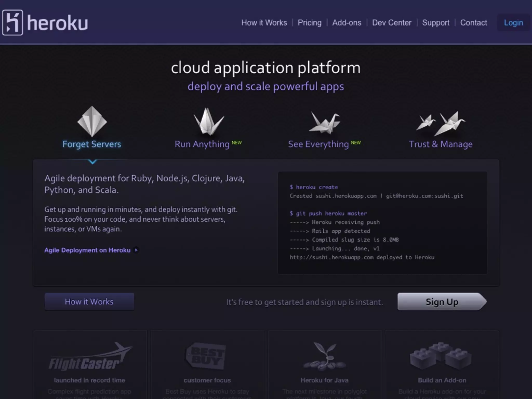Select the Run Anything tab label
The image size is (532, 399).
(202, 144)
